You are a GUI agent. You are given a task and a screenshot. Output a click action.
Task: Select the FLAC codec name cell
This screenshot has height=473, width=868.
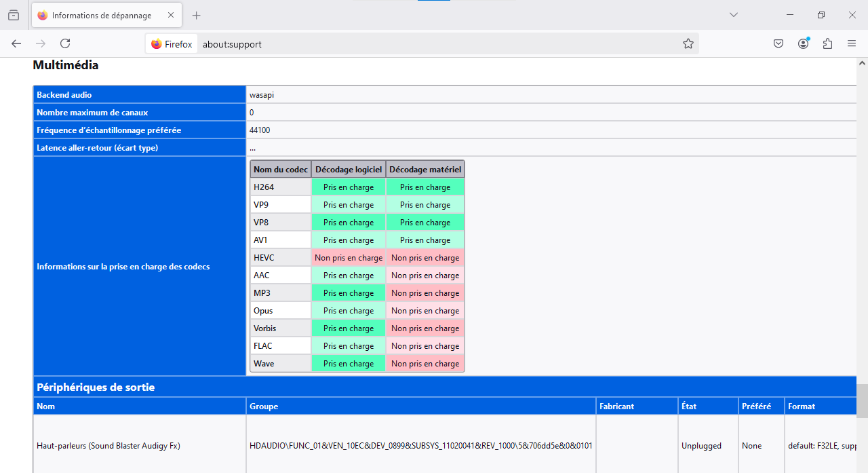coord(281,346)
